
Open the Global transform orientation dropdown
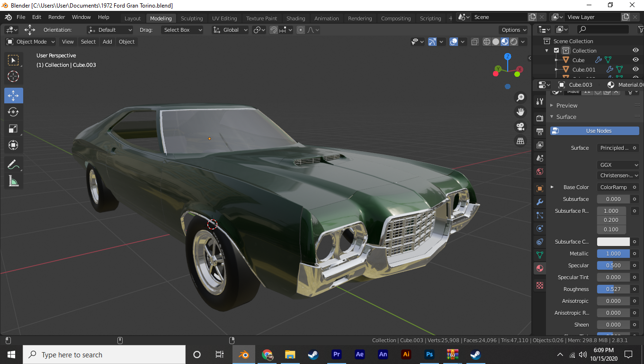(230, 30)
